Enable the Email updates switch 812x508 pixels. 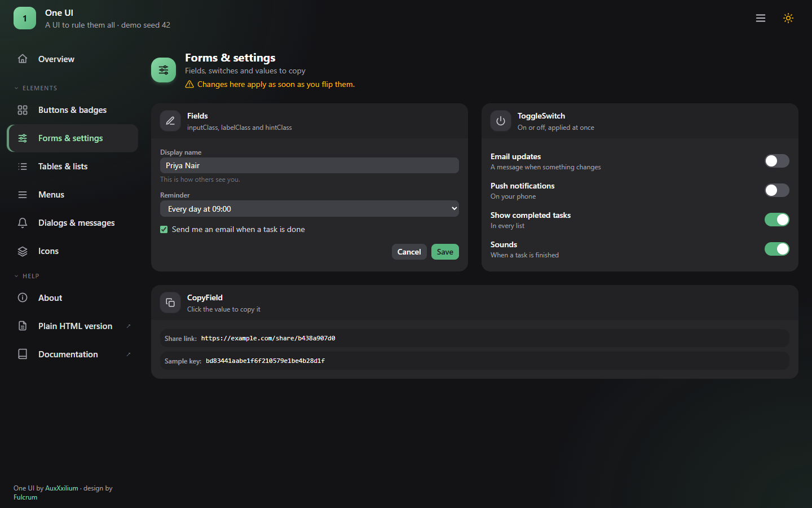click(777, 161)
